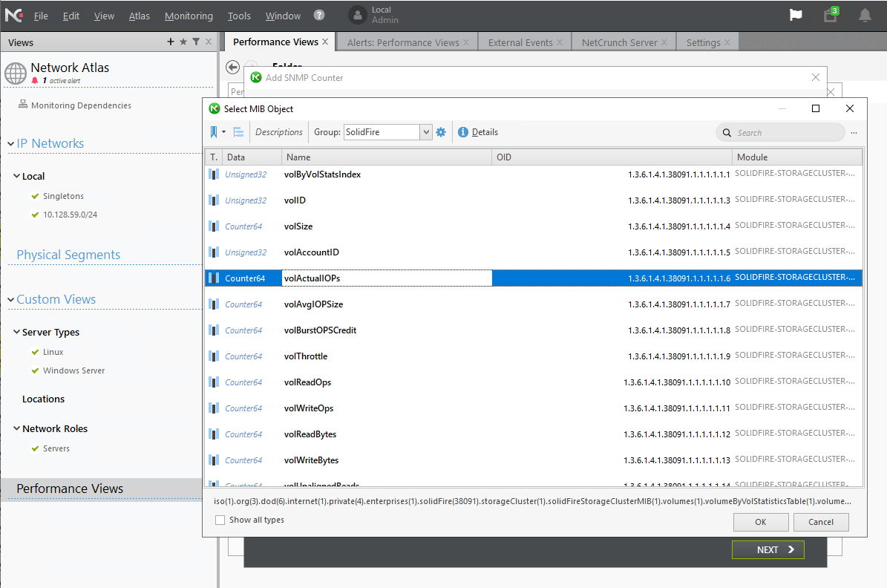Open the Monitoring menu
887x588 pixels.
(x=189, y=16)
